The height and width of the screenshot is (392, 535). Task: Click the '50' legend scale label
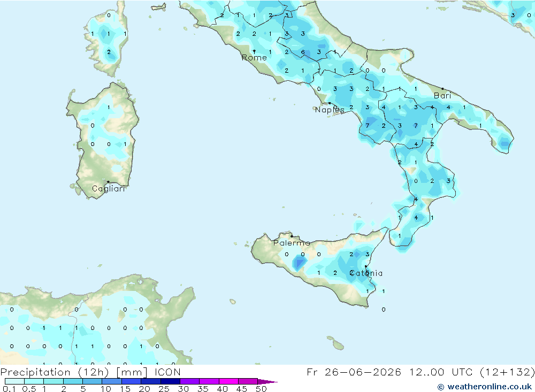pyautogui.click(x=262, y=389)
